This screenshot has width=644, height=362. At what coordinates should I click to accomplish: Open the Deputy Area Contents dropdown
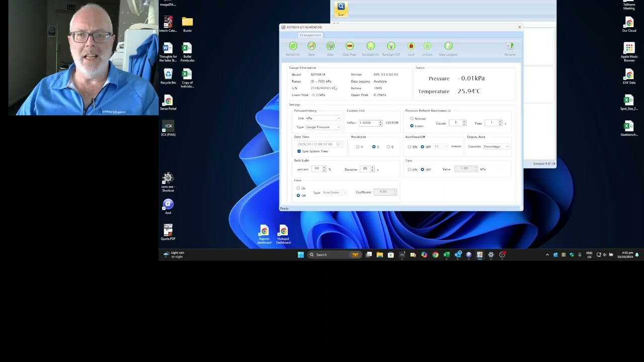click(x=496, y=147)
